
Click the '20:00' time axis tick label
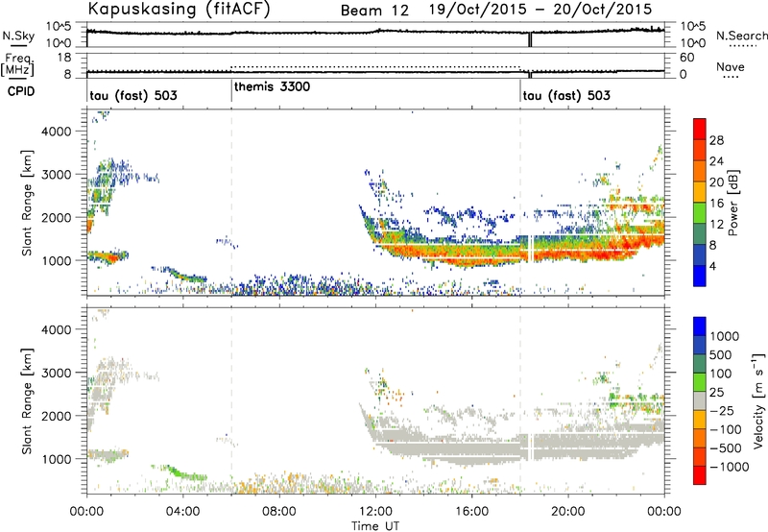568,512
